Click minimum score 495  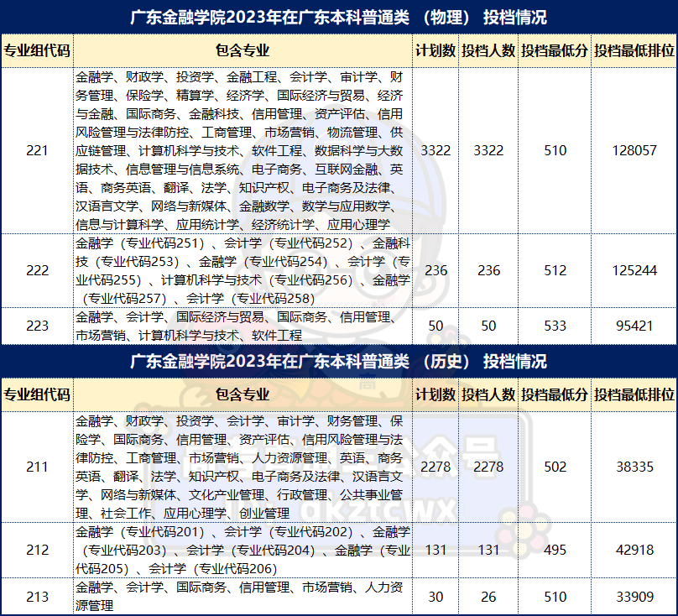click(555, 550)
